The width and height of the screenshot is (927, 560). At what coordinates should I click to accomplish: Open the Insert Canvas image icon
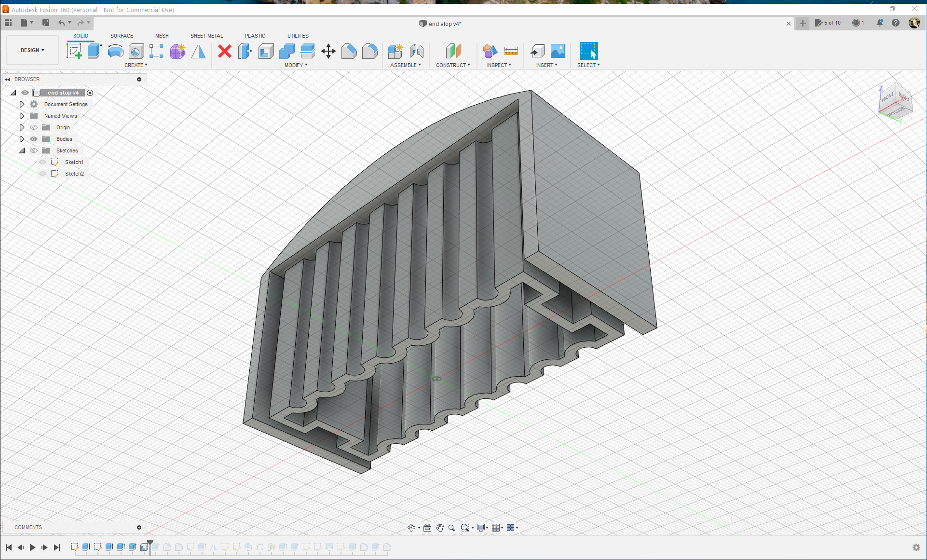(x=558, y=51)
